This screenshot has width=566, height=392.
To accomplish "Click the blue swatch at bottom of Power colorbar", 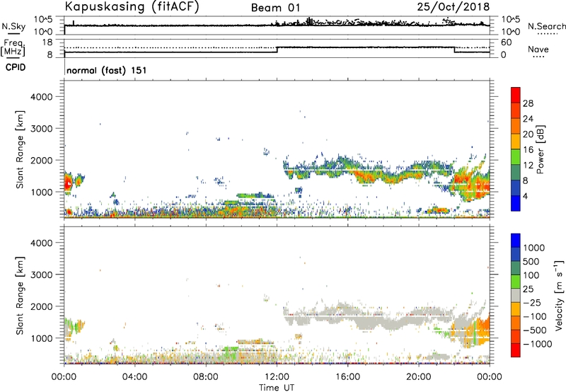I will [516, 203].
